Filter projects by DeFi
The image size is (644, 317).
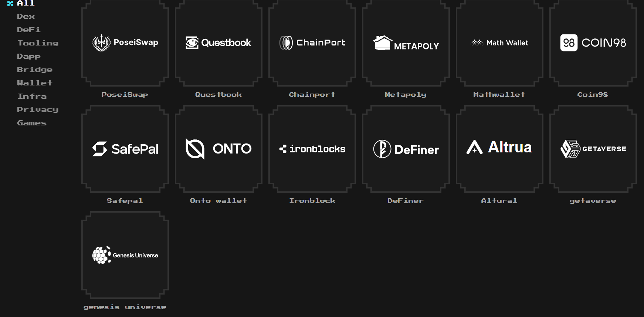click(28, 30)
